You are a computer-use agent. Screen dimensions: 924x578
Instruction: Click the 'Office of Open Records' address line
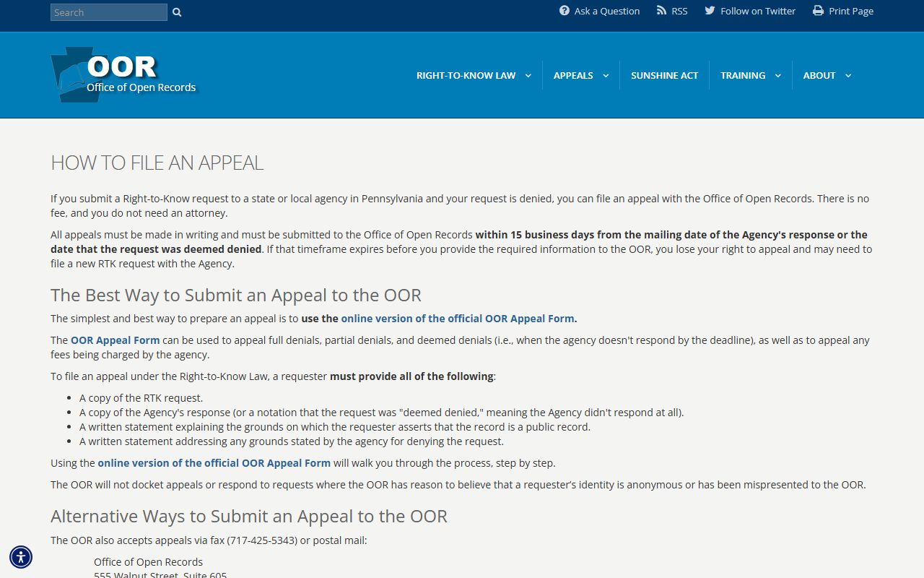click(x=148, y=562)
